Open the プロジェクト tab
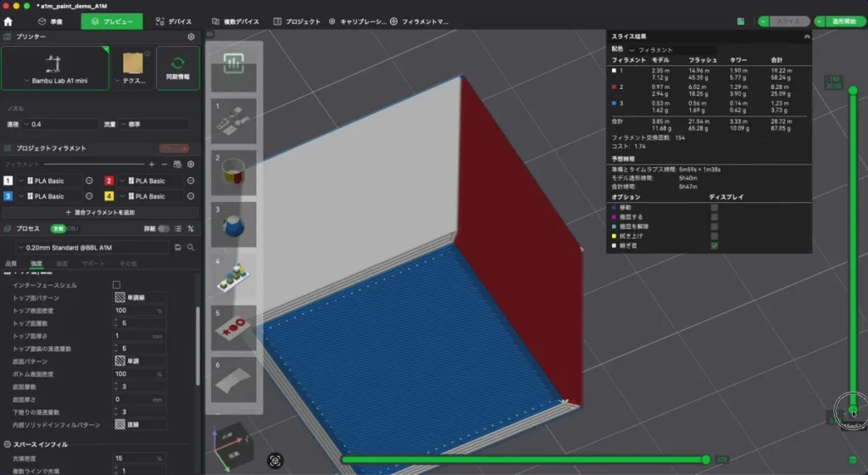868x475 pixels. [x=298, y=21]
